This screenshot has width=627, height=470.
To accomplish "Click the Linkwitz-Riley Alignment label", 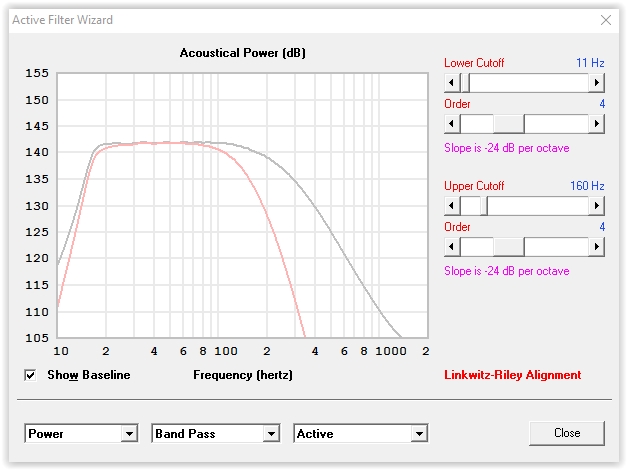I will click(513, 375).
